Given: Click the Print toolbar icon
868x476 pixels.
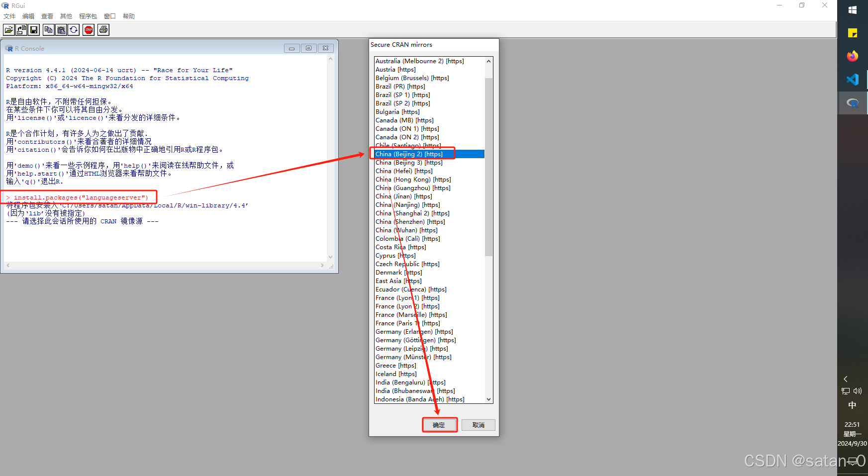Looking at the screenshot, I should pyautogui.click(x=103, y=30).
